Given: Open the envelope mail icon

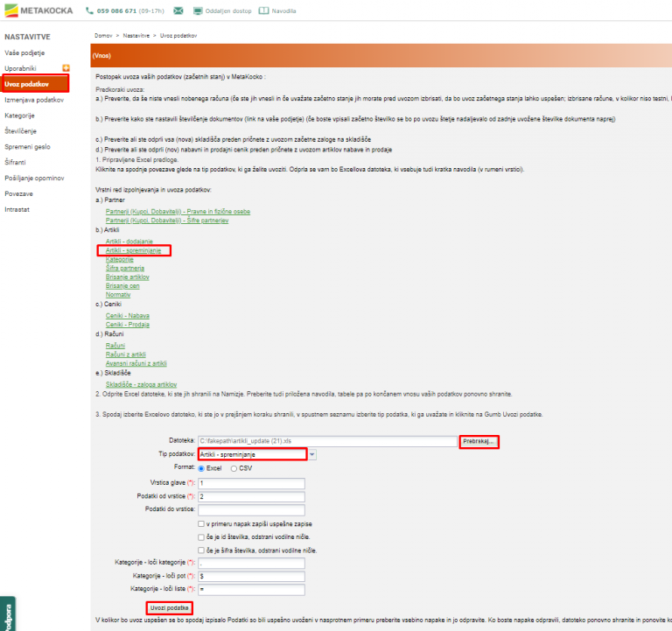Looking at the screenshot, I should point(178,11).
